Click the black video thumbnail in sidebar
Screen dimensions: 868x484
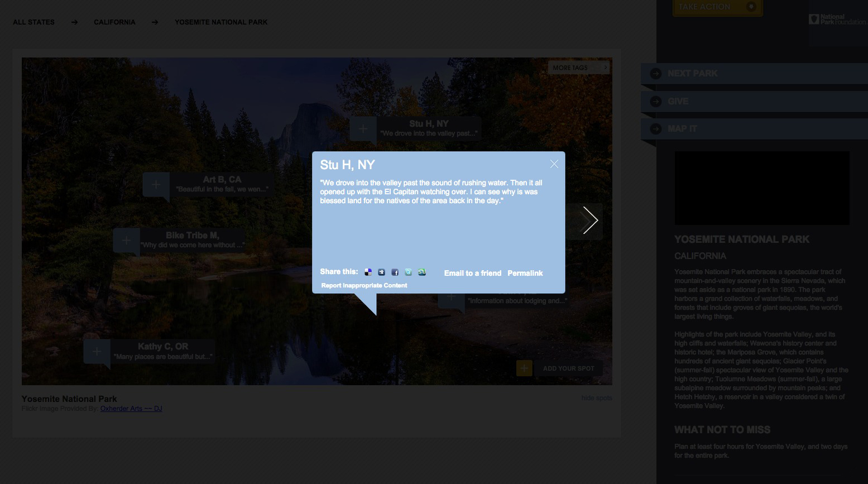coord(762,188)
